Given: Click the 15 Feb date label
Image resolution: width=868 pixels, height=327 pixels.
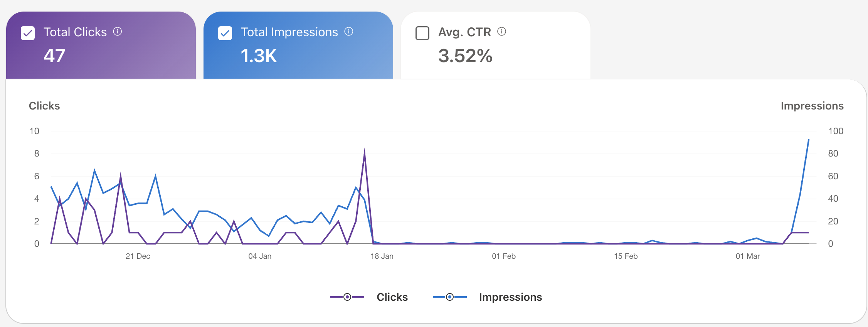Looking at the screenshot, I should (x=626, y=256).
